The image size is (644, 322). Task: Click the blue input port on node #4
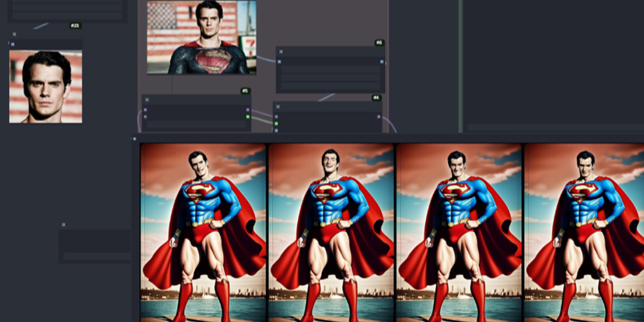(276, 130)
